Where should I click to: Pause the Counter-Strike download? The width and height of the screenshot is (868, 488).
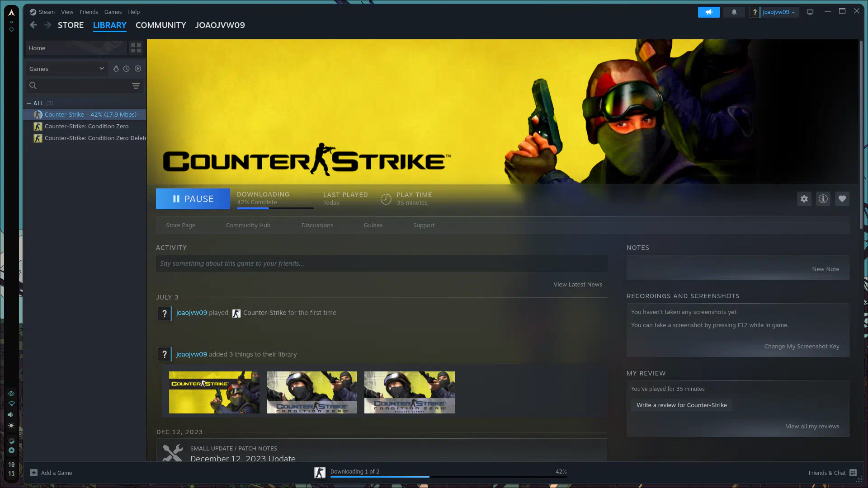tap(193, 199)
